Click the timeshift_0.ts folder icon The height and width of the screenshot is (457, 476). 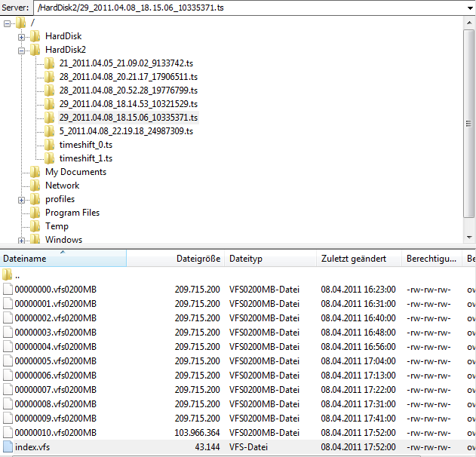(x=49, y=145)
